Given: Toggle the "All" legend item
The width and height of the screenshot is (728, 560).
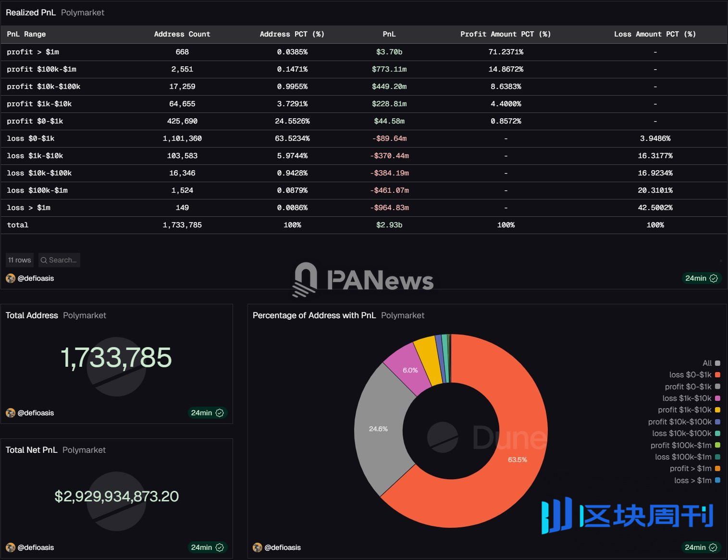Looking at the screenshot, I should (x=707, y=363).
